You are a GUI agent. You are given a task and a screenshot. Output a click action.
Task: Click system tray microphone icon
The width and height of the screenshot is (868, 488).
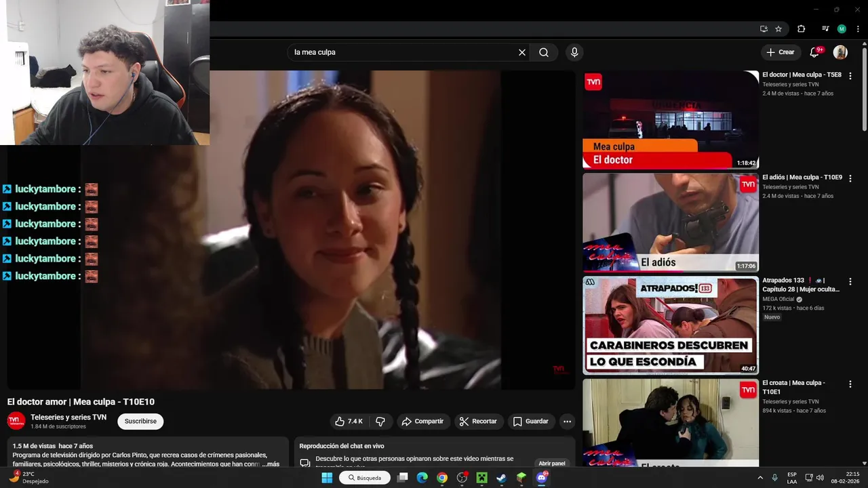coord(774,478)
